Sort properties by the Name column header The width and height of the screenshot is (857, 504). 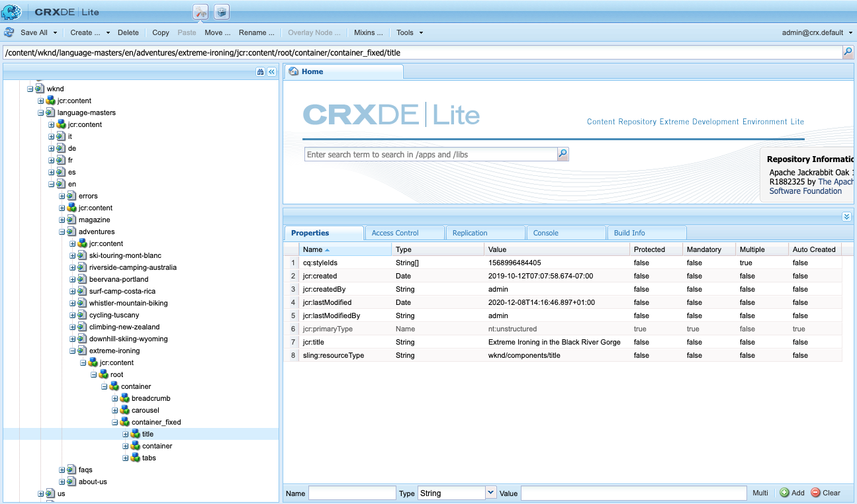[x=345, y=249]
